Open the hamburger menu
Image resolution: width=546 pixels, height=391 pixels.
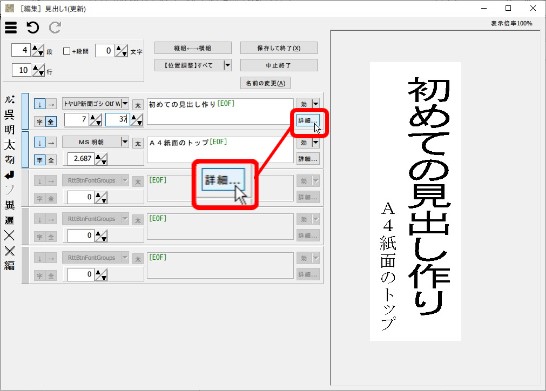(11, 28)
